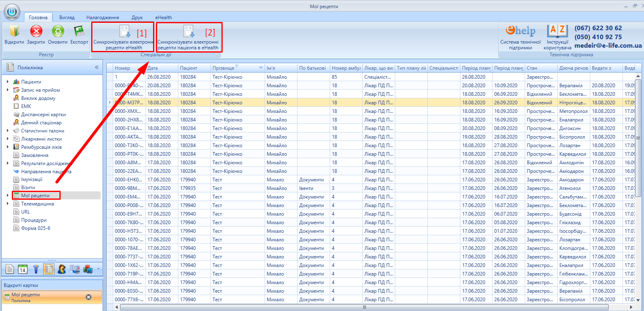Viewport: 644px width, 311px height.
Task: Select Мої рецепти in the tree
Action: click(35, 196)
